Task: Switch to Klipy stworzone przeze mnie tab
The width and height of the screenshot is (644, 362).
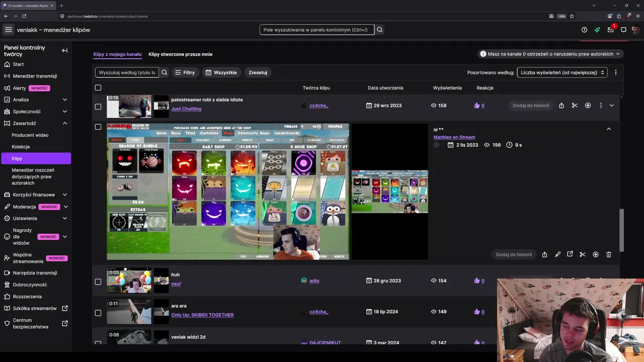Action: (181, 54)
